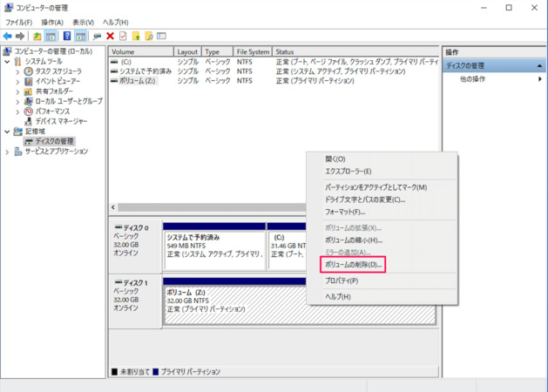The width and height of the screenshot is (548, 392).
Task: Select the (C:) 31.46 GB partition block
Action: coord(288,247)
